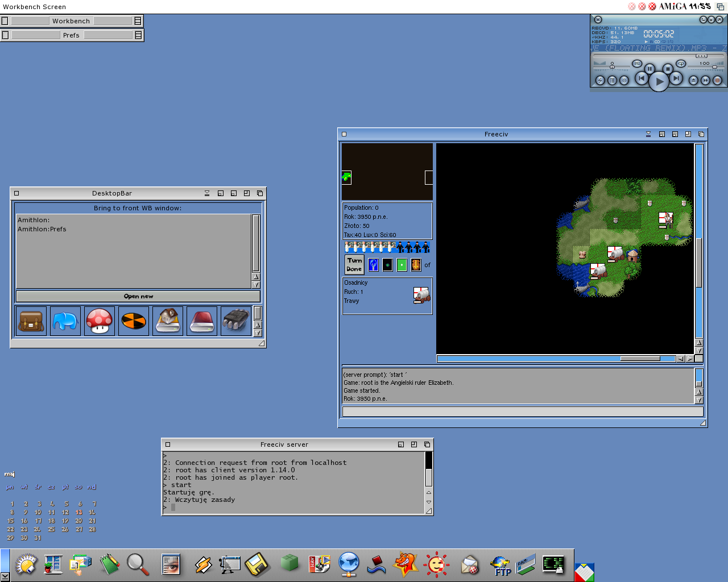Click the screen depth gadget at top-right

(720, 6)
